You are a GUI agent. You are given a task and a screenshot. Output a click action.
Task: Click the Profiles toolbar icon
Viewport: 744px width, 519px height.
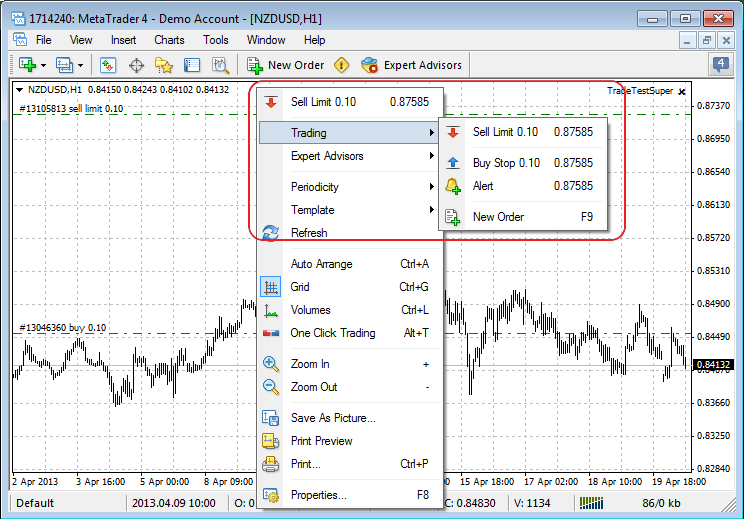click(64, 65)
